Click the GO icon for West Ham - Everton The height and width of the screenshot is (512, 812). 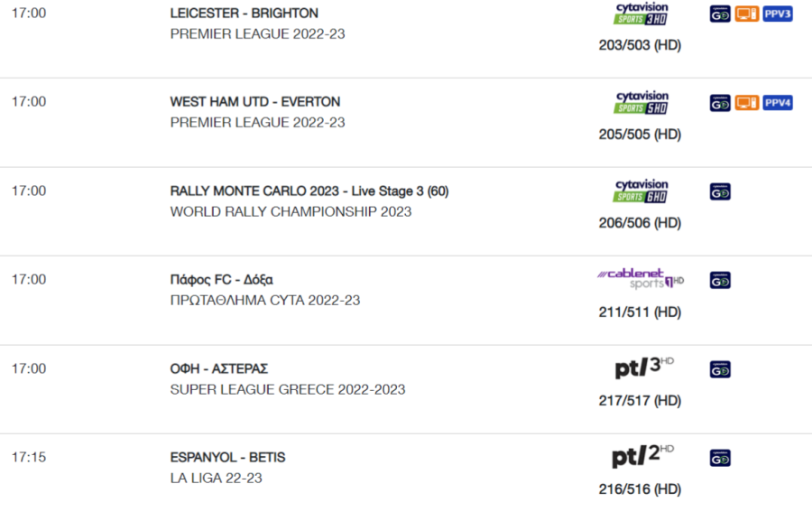pyautogui.click(x=720, y=103)
